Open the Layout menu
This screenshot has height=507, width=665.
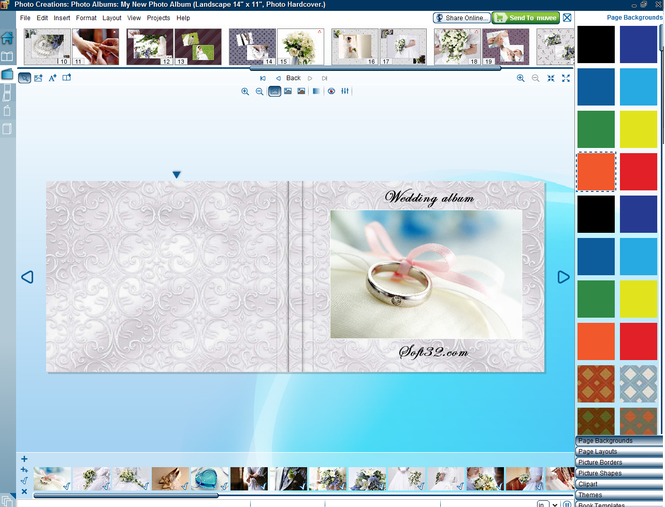tap(112, 18)
